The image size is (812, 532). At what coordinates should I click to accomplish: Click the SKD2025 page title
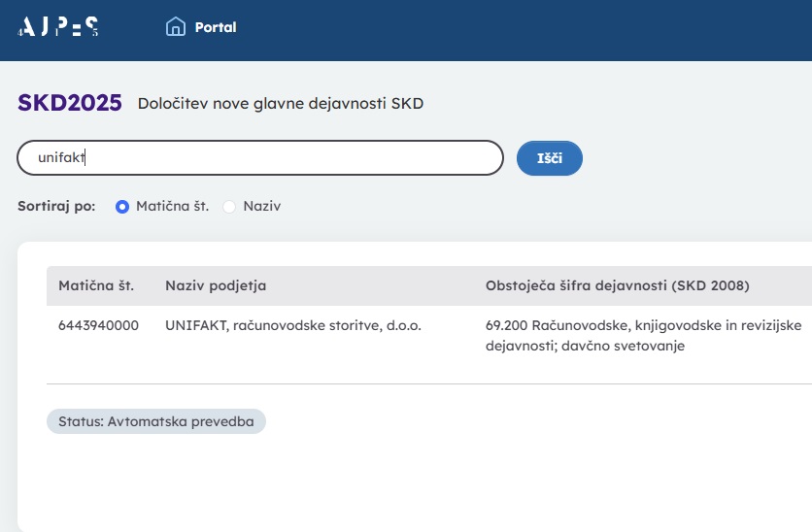[70, 103]
